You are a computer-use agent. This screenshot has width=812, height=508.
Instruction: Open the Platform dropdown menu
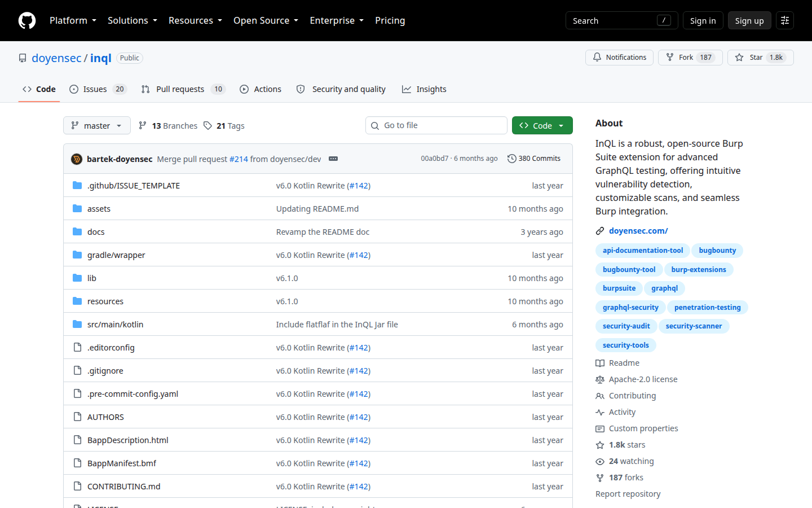(73, 20)
